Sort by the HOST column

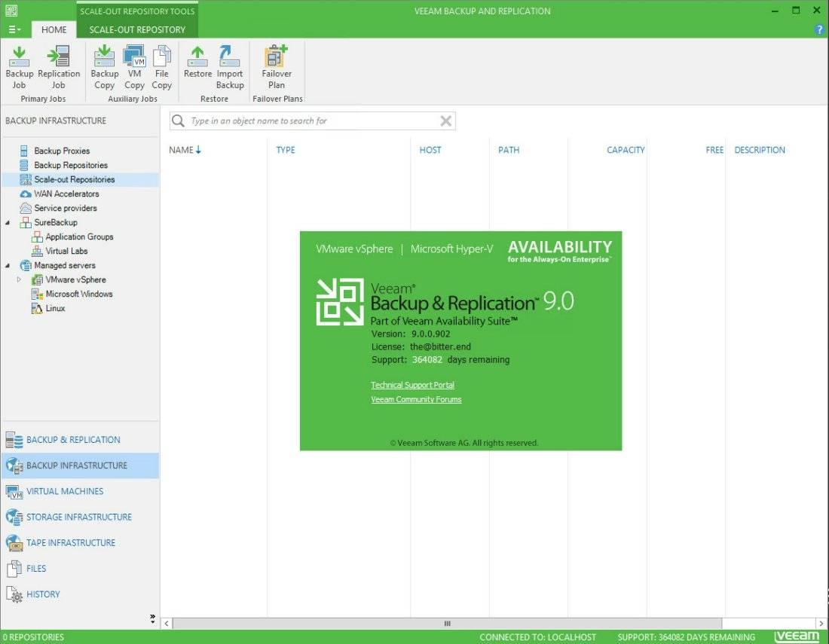(x=430, y=150)
